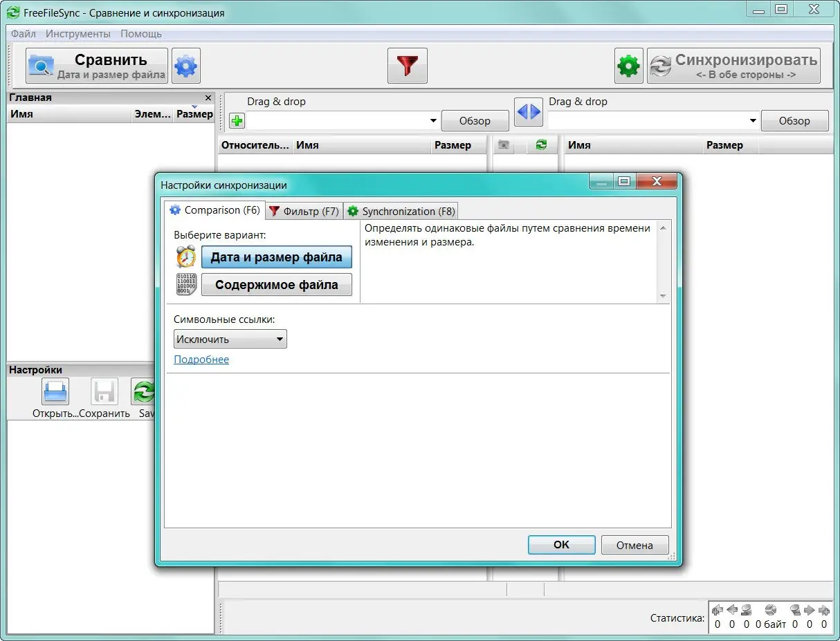840x641 pixels.
Task: Open the red funnel filter settings
Action: point(408,66)
